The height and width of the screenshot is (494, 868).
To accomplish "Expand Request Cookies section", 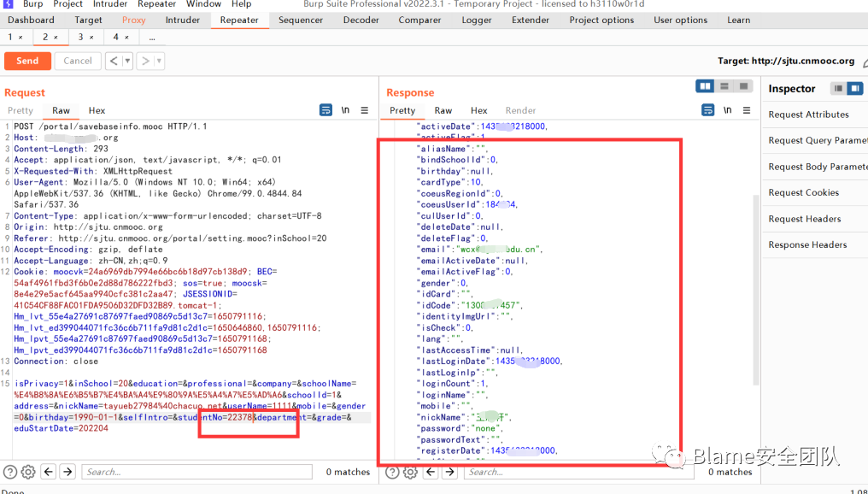I will (815, 192).
